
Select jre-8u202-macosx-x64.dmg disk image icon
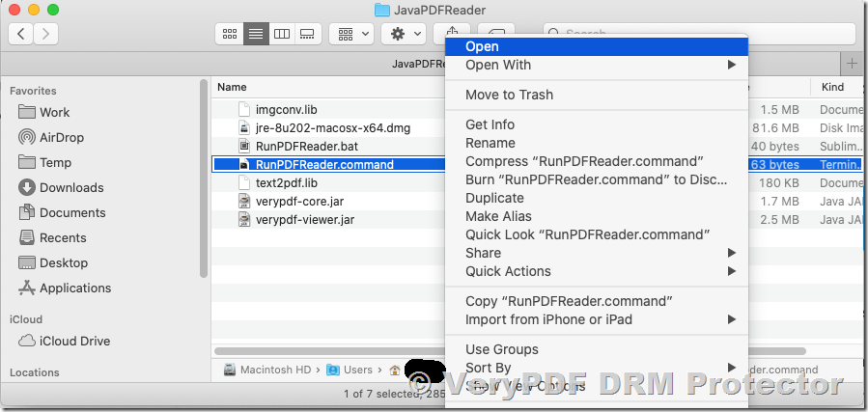click(244, 127)
